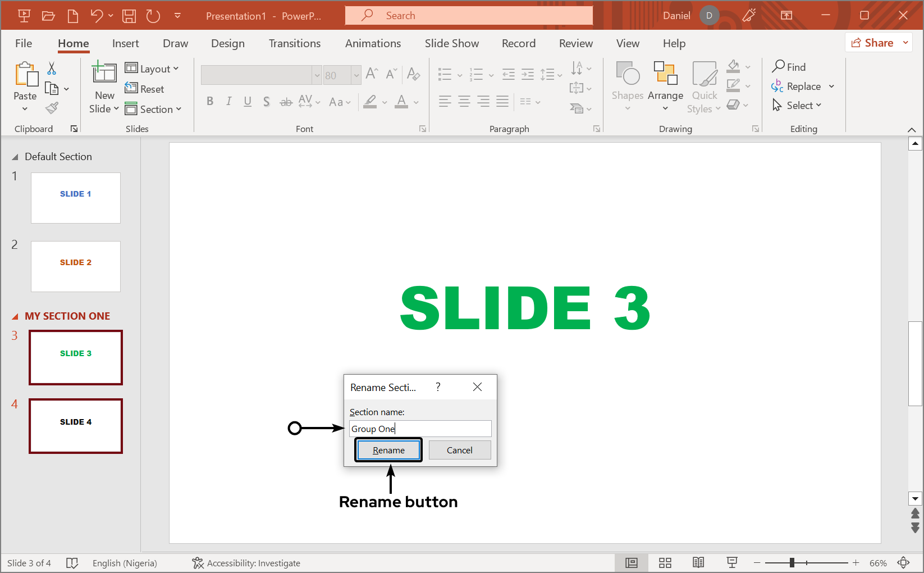Viewport: 924px width, 573px height.
Task: Toggle Italic formatting
Action: pyautogui.click(x=228, y=102)
